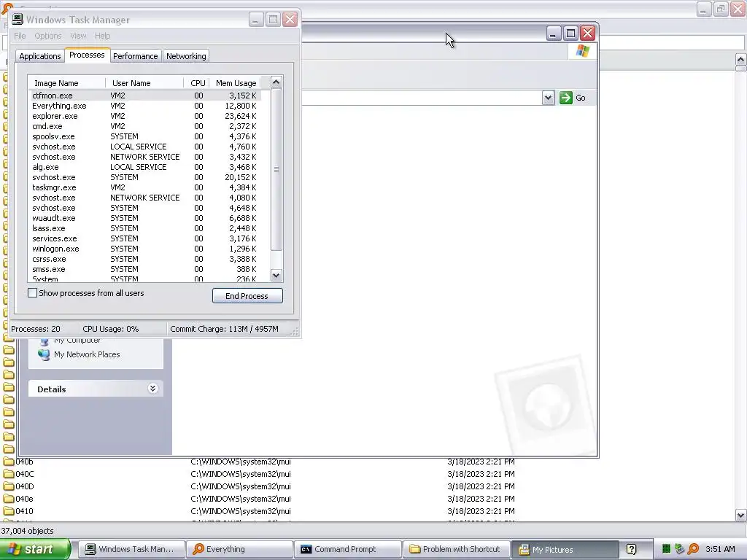Sort processes by Mem Usage column

pos(236,83)
